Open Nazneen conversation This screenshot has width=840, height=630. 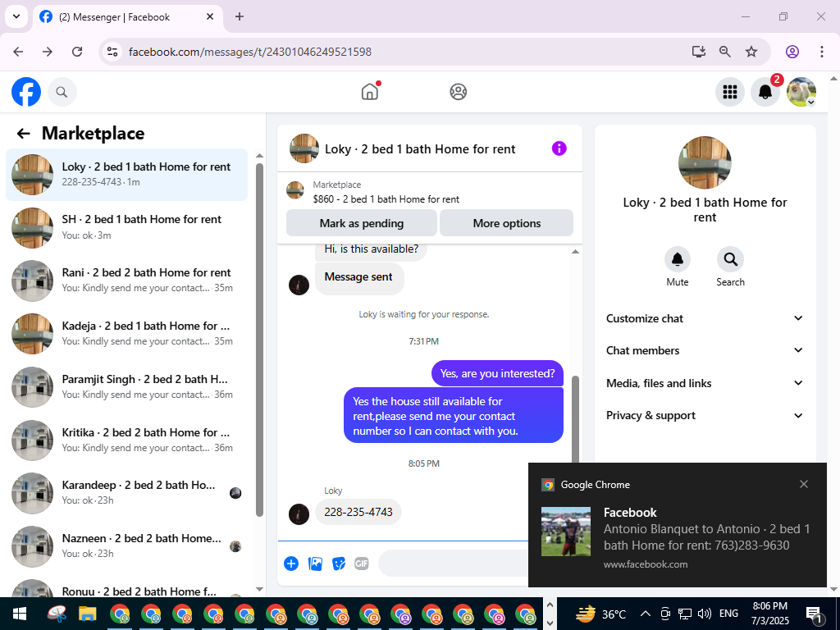(127, 546)
